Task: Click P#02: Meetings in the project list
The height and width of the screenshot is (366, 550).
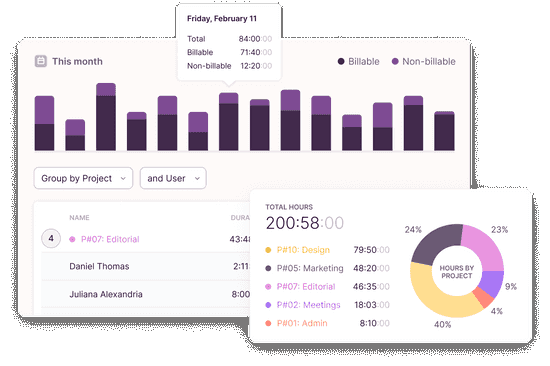Action: pos(308,305)
